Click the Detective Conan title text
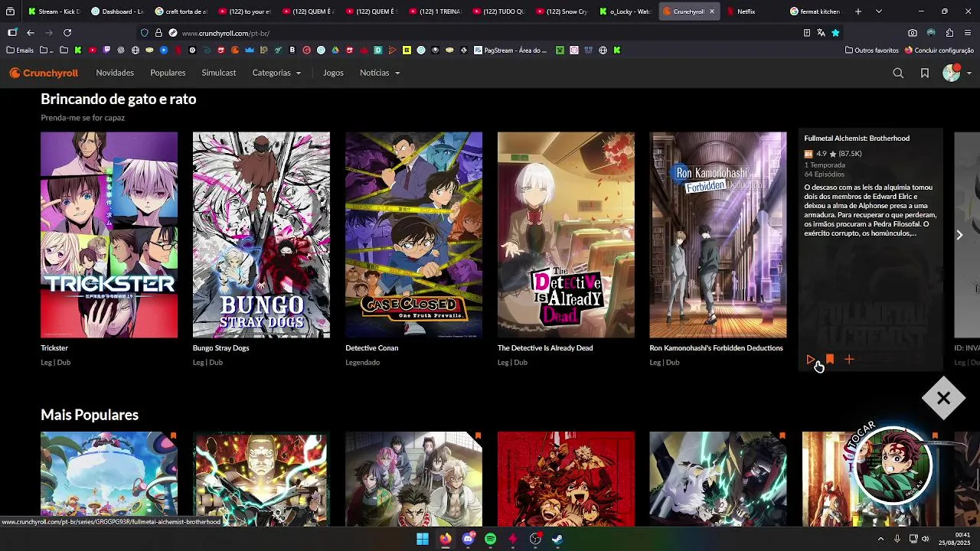 (371, 347)
